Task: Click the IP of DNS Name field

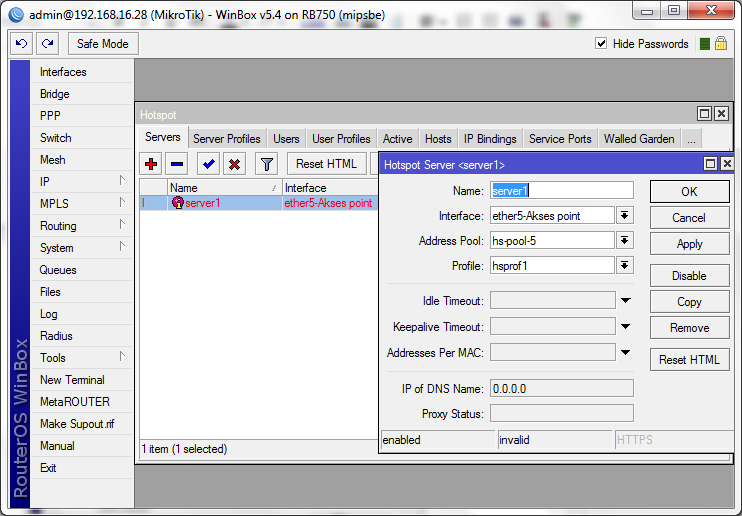Action: [562, 389]
